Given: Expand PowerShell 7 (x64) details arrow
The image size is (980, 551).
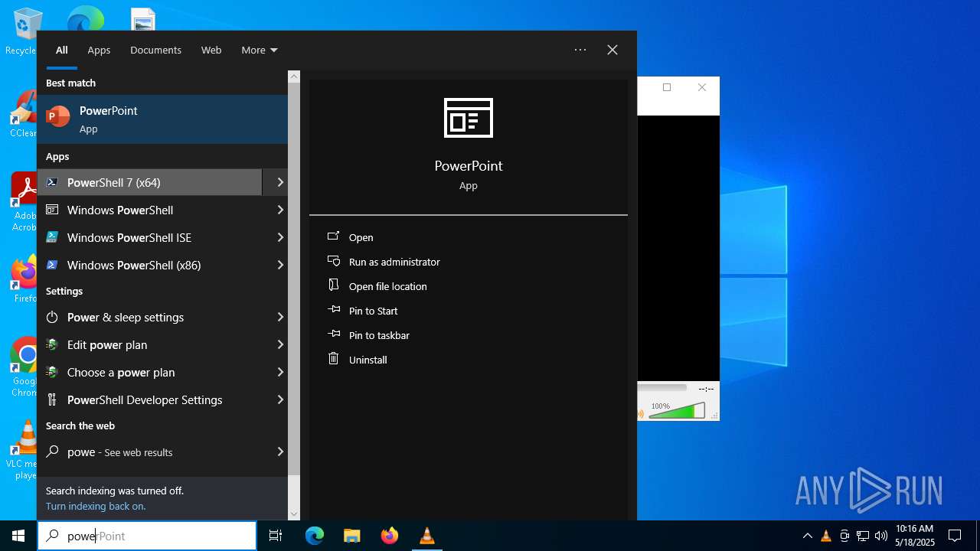Looking at the screenshot, I should pyautogui.click(x=280, y=182).
